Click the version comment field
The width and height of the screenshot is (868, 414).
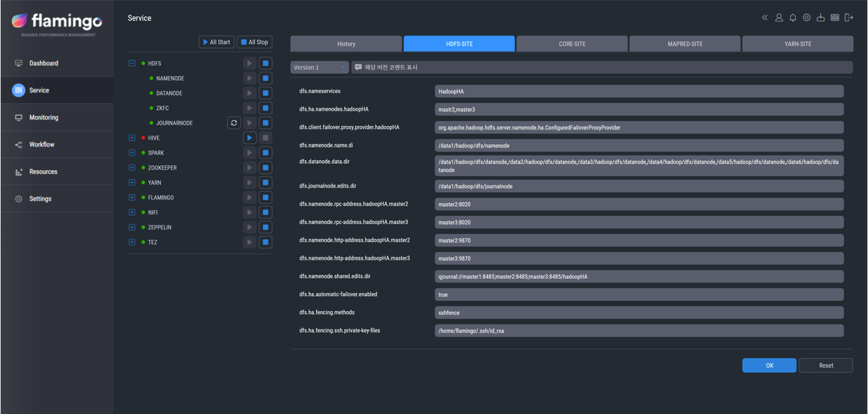tap(602, 67)
